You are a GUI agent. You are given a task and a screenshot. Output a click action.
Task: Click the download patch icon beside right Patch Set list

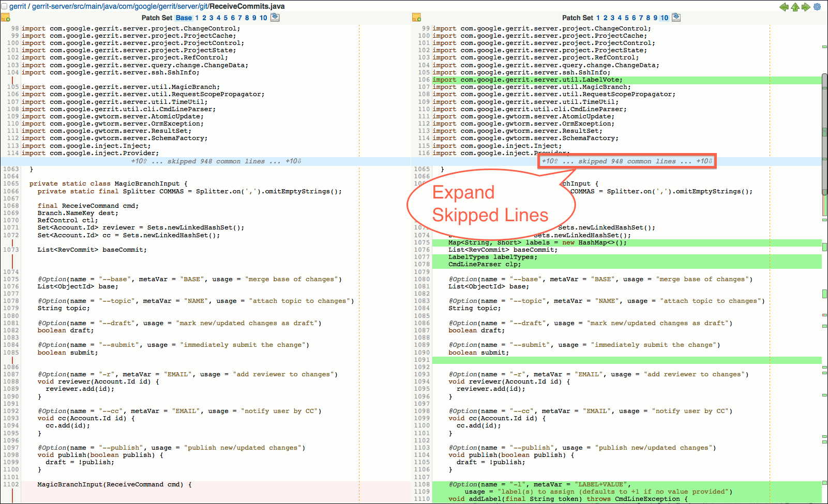tap(676, 17)
